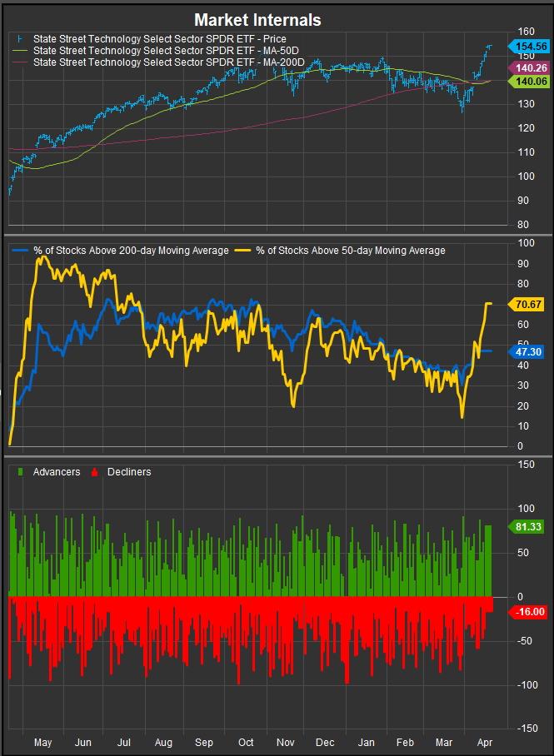
Task: Toggle the '% of Stocks Above 50-day Moving Average' series
Action: [352, 251]
